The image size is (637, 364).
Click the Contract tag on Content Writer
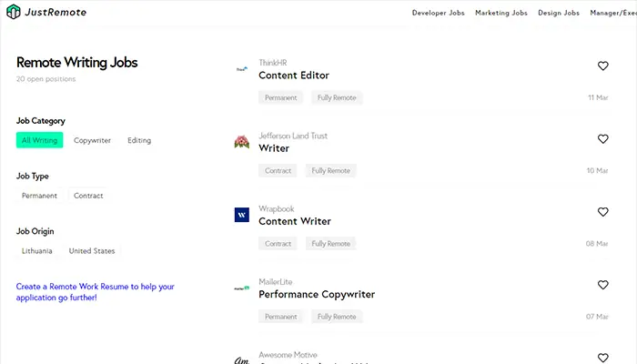278,243
